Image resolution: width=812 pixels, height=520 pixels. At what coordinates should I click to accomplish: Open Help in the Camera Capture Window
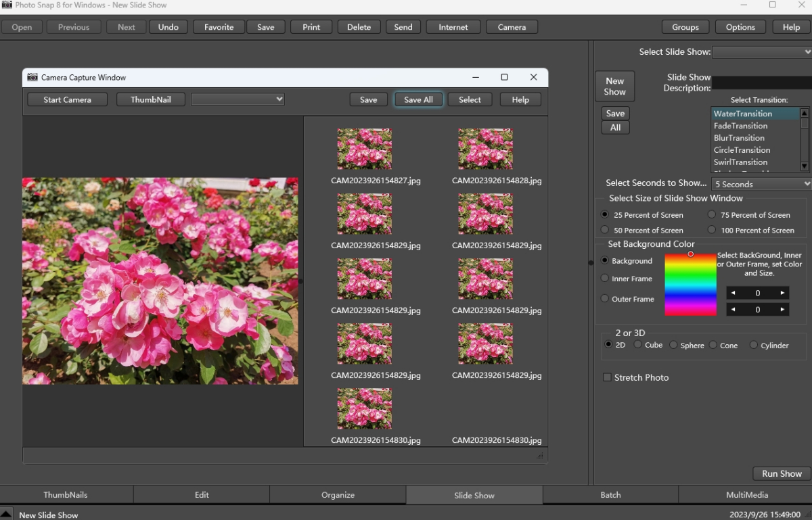click(520, 99)
